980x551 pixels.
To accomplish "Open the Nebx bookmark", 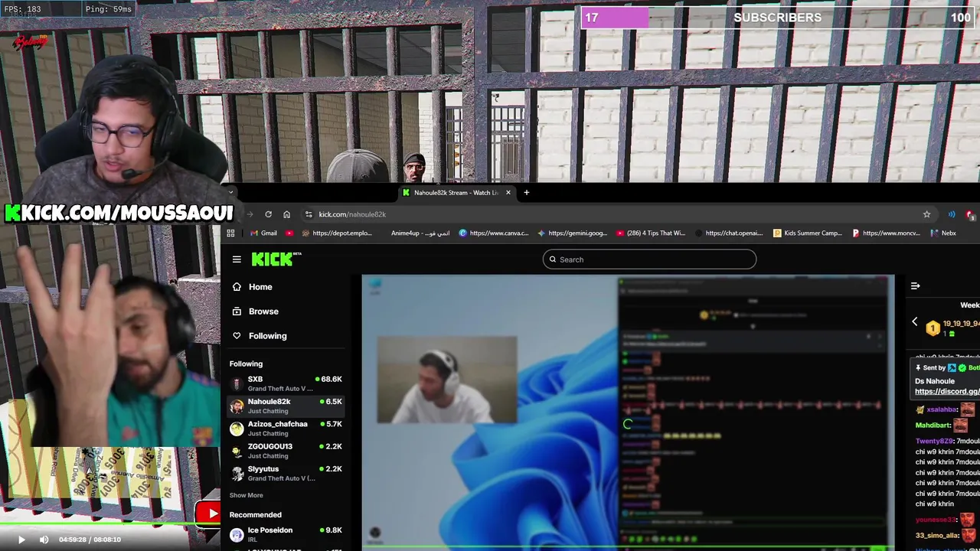I will (x=942, y=233).
